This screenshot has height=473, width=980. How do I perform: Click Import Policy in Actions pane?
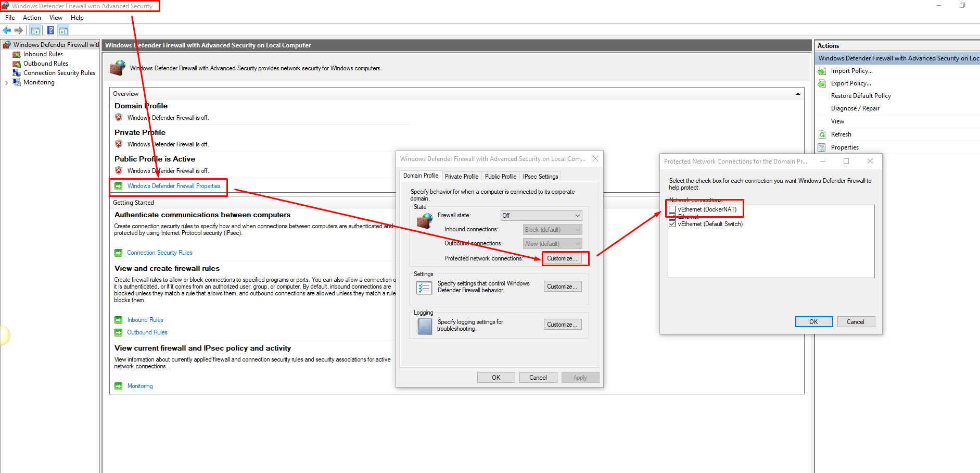pos(851,71)
